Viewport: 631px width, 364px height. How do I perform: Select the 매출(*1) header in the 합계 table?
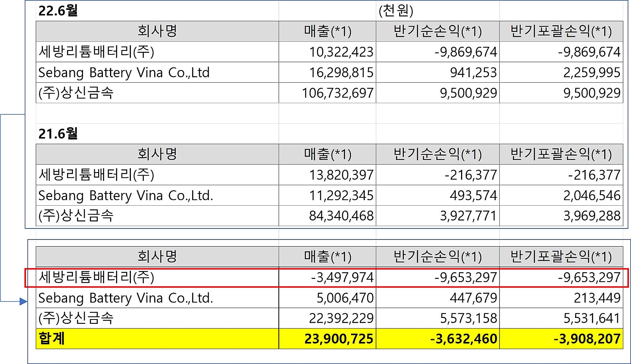pos(327,257)
